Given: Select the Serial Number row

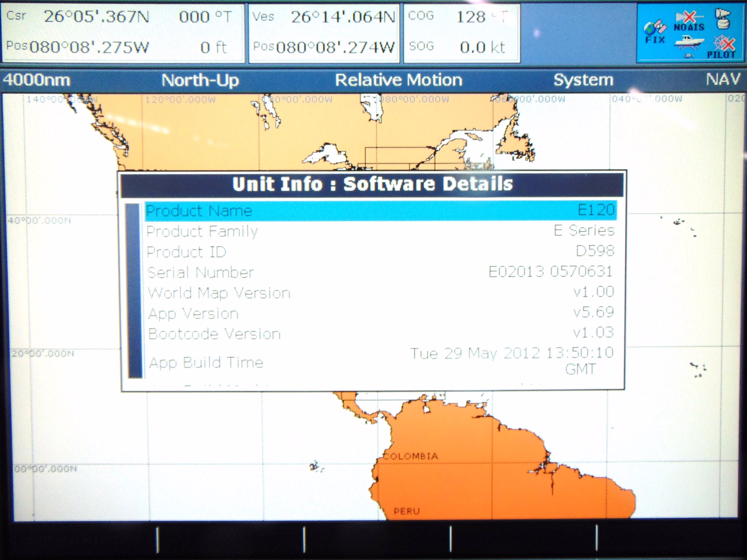Looking at the screenshot, I should pyautogui.click(x=380, y=272).
